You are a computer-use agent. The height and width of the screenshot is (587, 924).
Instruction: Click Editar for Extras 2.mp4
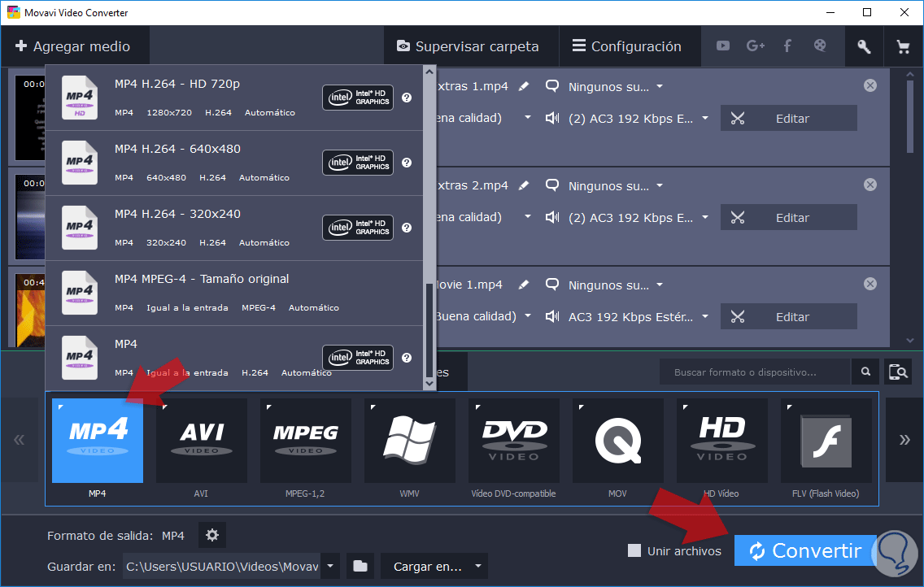coord(788,217)
